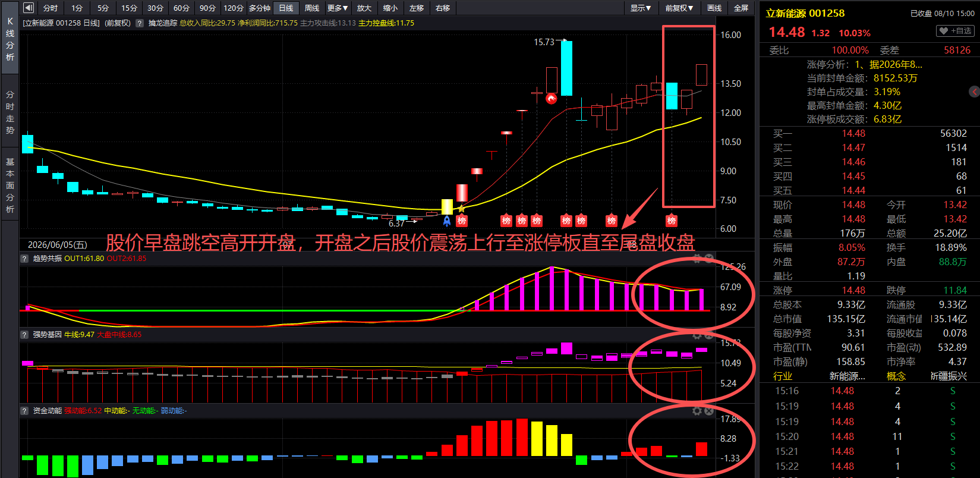The height and width of the screenshot is (478, 980).
Task: Click the 15:16 trade tick row
Action: coord(869,391)
